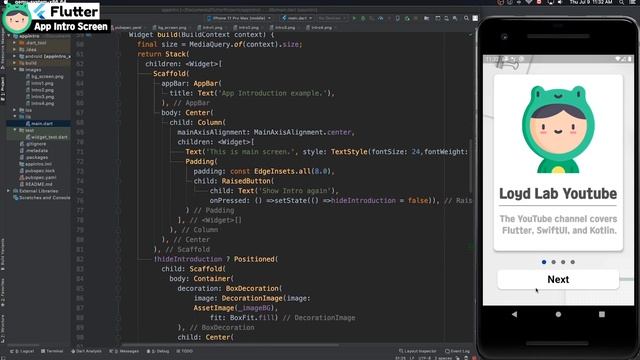Image resolution: width=640 pixels, height=360 pixels.
Task: Open the TODO tool window
Action: pos(184,351)
